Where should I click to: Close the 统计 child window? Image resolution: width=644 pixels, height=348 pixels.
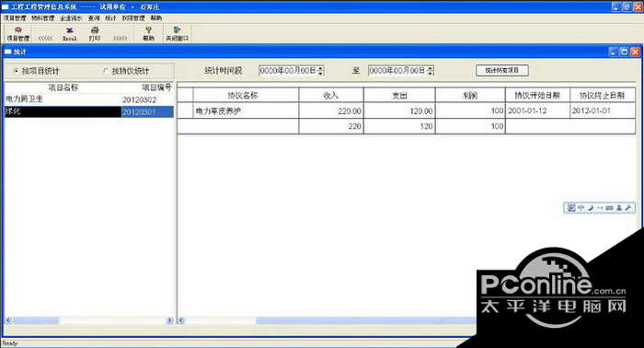click(635, 52)
